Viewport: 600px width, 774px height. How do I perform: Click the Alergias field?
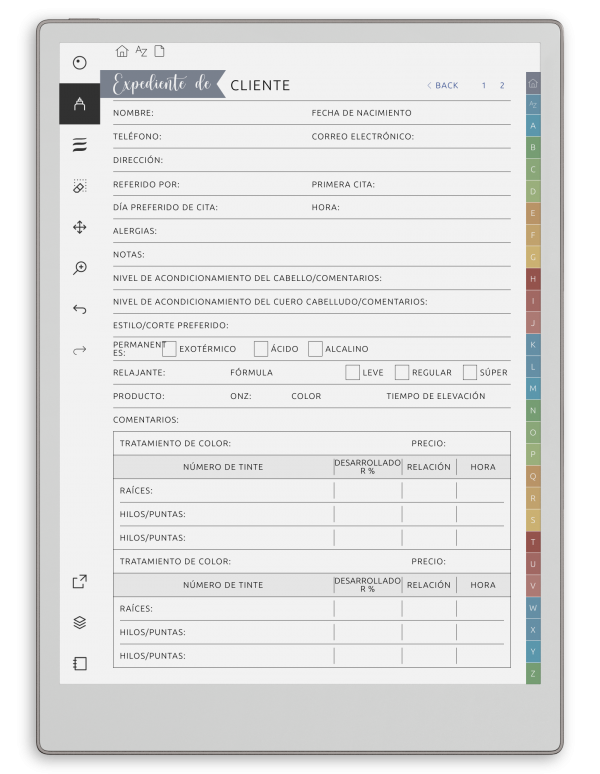click(312, 231)
